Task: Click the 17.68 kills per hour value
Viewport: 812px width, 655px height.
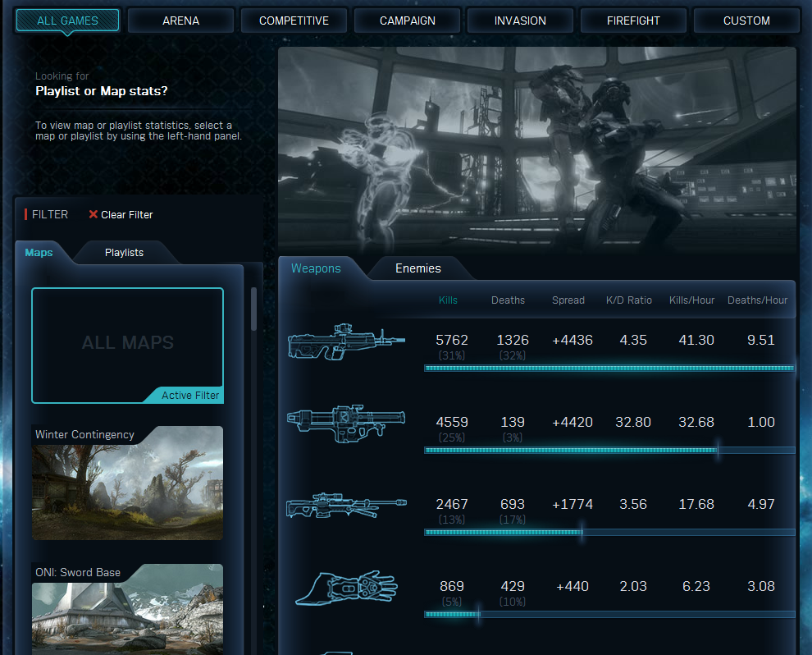Action: [696, 504]
